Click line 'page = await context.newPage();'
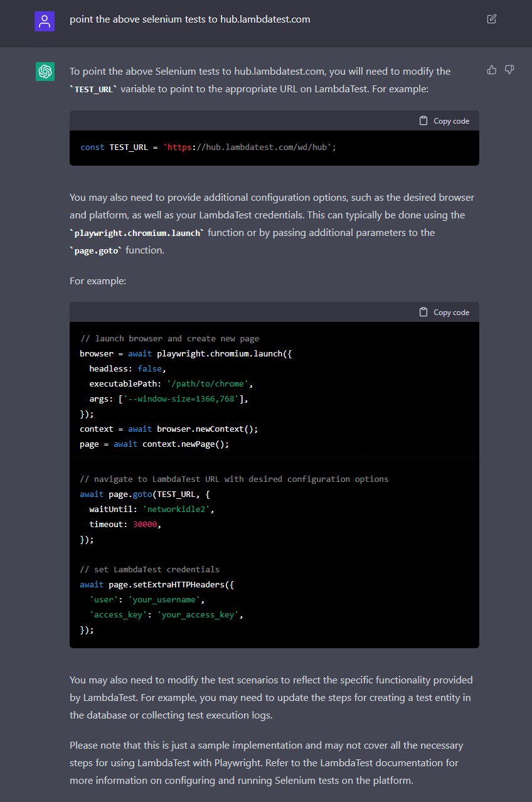This screenshot has height=802, width=532. pyautogui.click(x=155, y=444)
